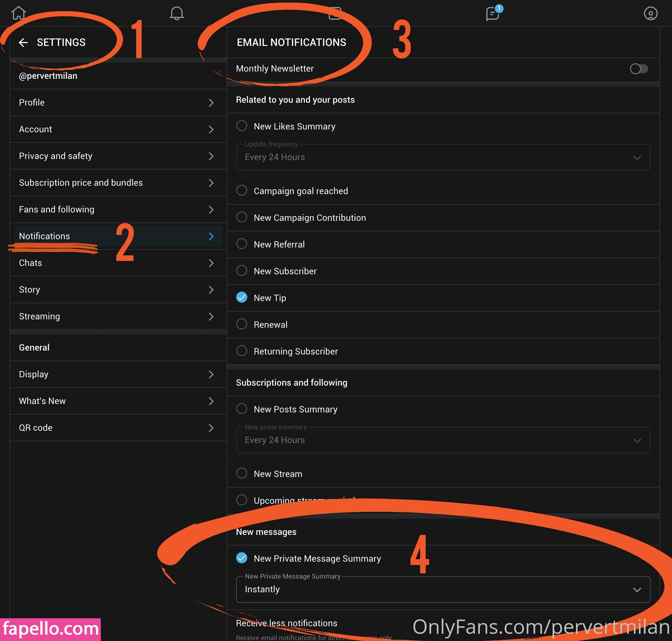Open Subscription price and bundles
This screenshot has height=641, width=672.
tap(118, 183)
